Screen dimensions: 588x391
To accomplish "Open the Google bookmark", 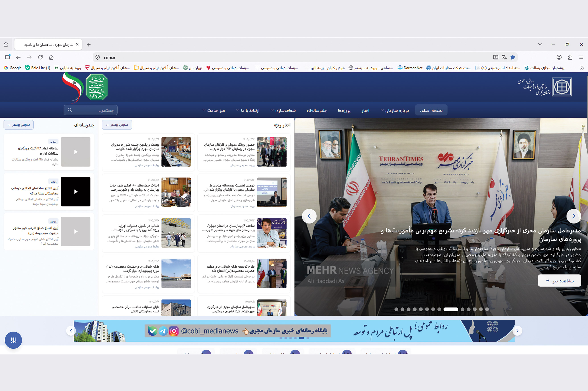I will tap(13, 68).
